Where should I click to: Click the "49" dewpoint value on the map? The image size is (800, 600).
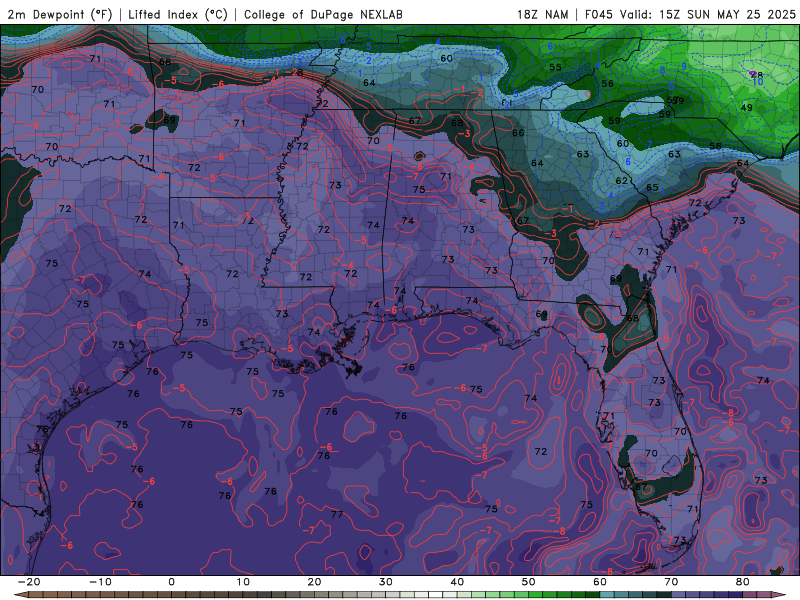pos(746,108)
